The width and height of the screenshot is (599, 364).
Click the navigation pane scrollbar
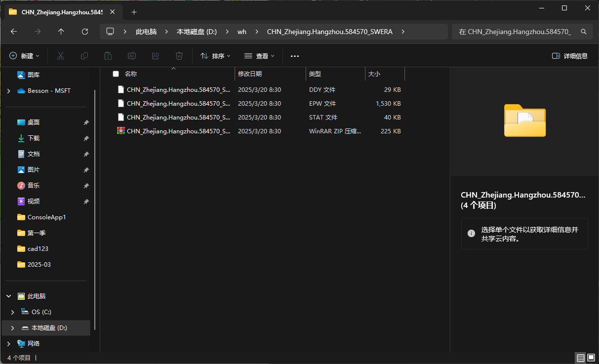(95, 209)
